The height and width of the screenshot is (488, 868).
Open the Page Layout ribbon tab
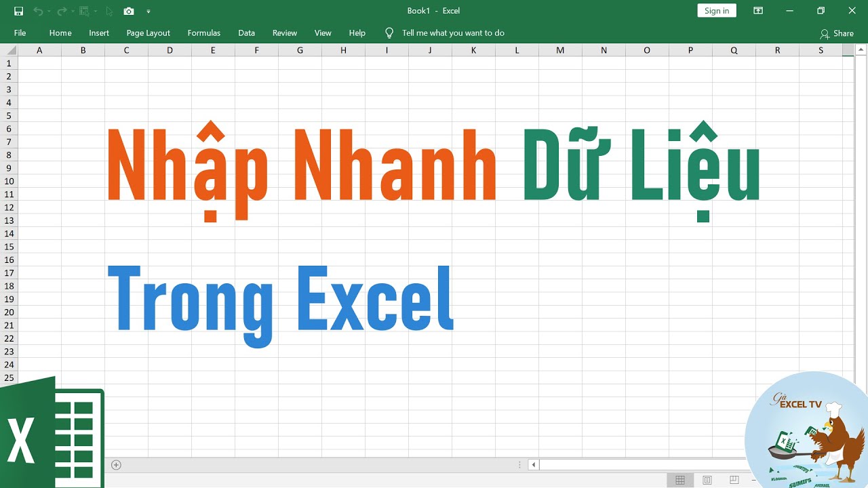(148, 33)
